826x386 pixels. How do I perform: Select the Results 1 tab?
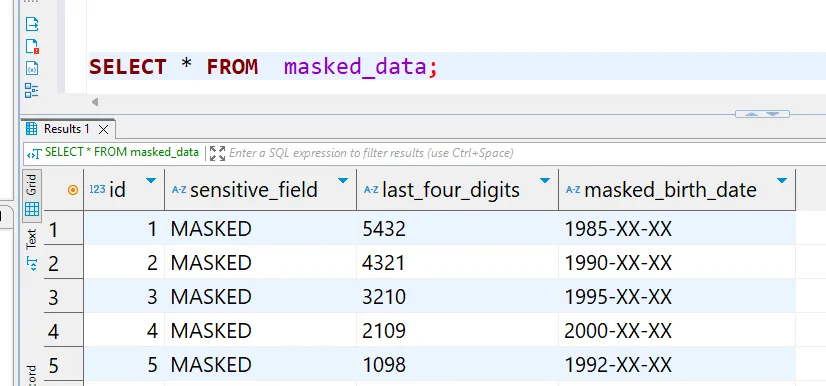click(67, 129)
